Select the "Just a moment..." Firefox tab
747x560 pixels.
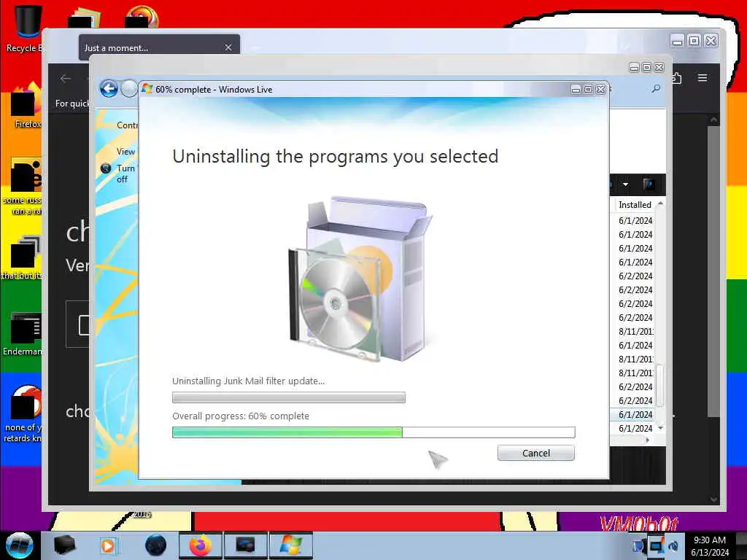coord(159,47)
